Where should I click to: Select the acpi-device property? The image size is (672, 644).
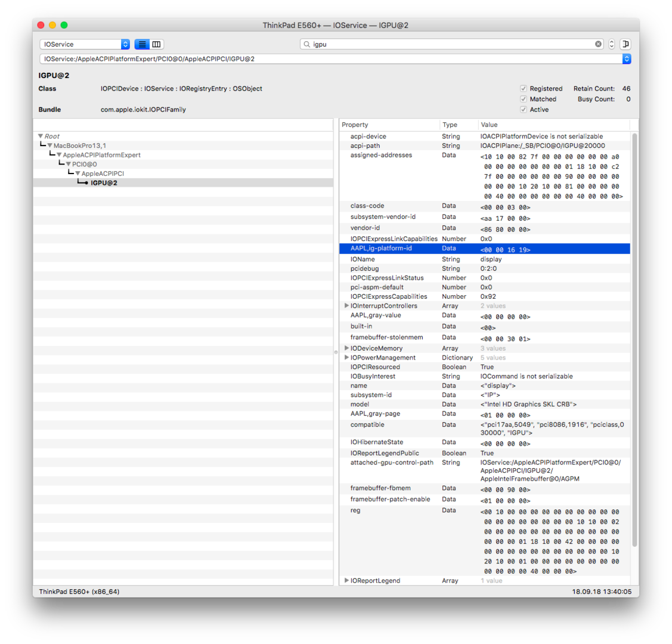[484, 137]
